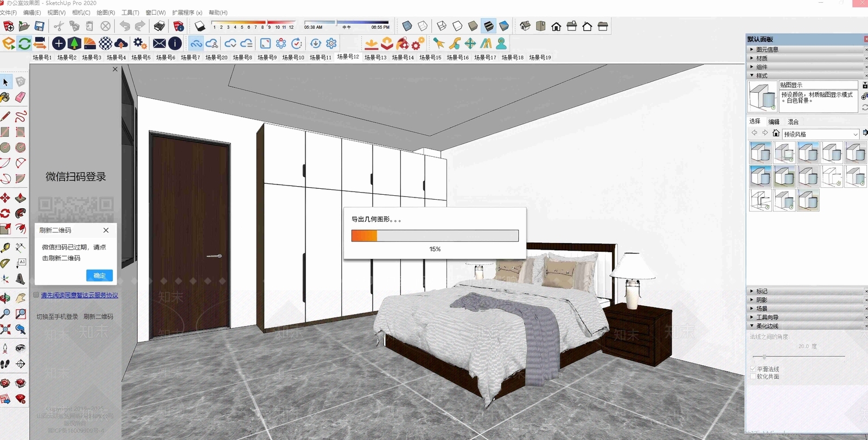Click the envelope mail plugin icon
This screenshot has width=868, height=440.
[159, 43]
